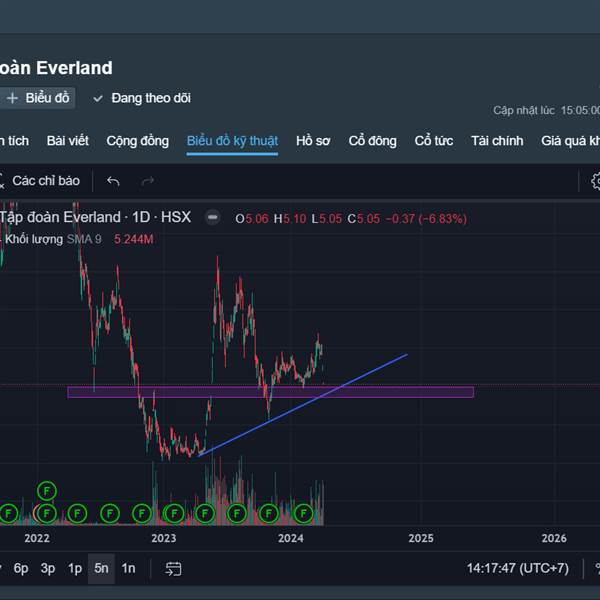This screenshot has height=600, width=600.
Task: Open the go-to-date calendar icon
Action: (173, 569)
